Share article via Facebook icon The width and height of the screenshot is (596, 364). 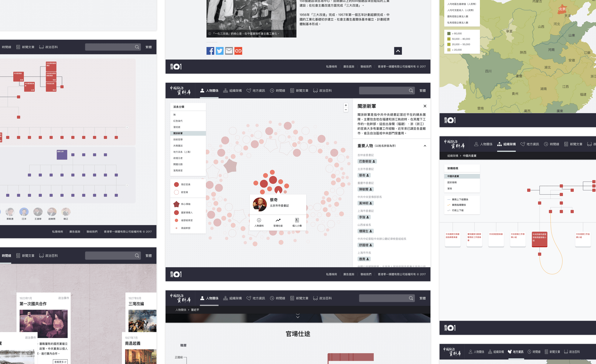(x=210, y=51)
